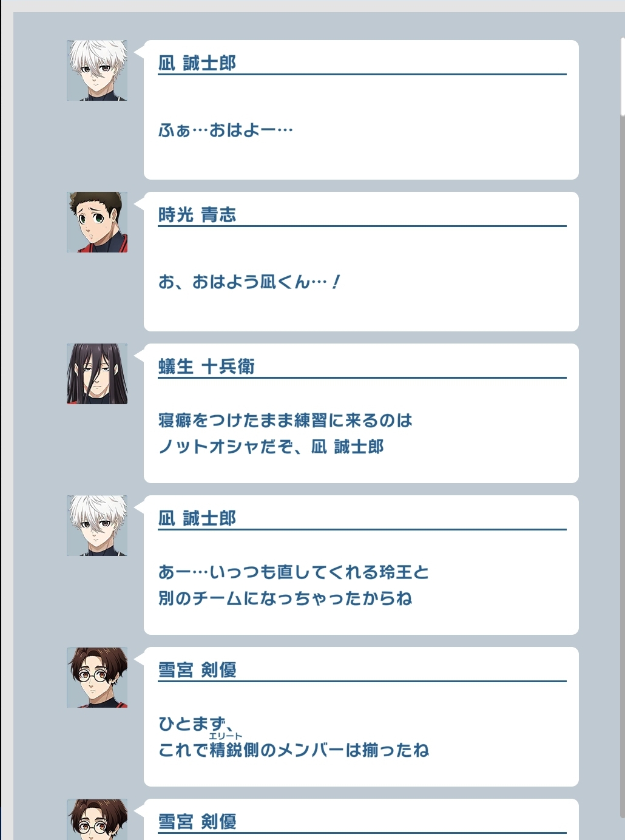Click the partially visible 雪宮 avatar at bottom

97,819
